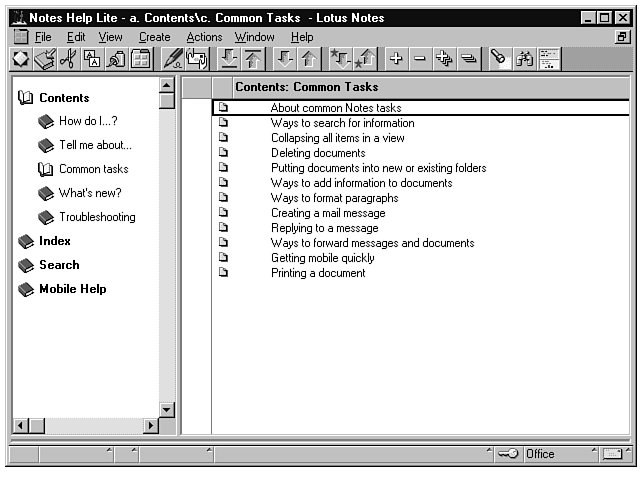Expand the Index section in navigator

tap(27, 241)
